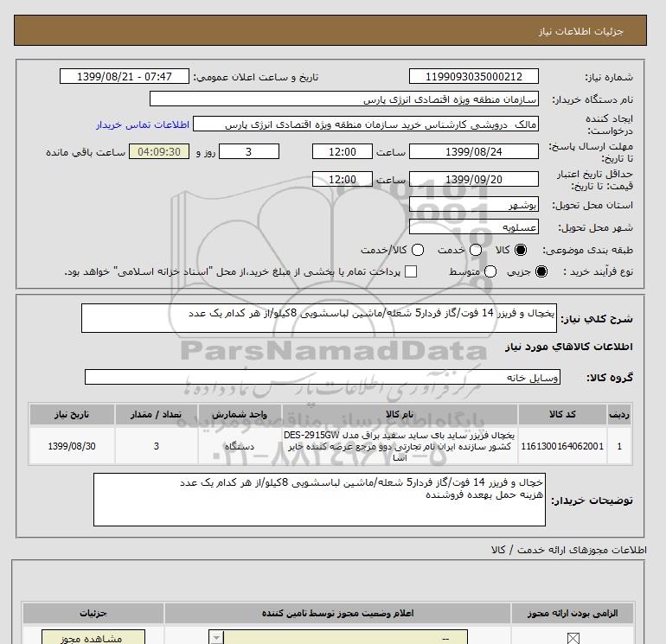This screenshot has width=666, height=644.
Task: Select the کالا/خدمت radio button
Action: point(418,250)
